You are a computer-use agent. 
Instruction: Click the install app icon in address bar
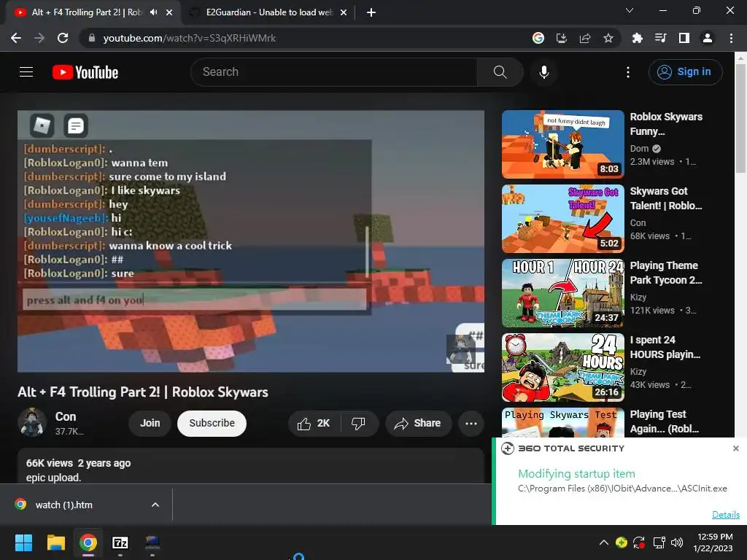[562, 38]
